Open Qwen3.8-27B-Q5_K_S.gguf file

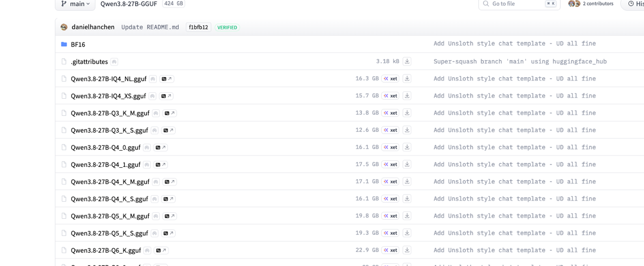tap(109, 233)
